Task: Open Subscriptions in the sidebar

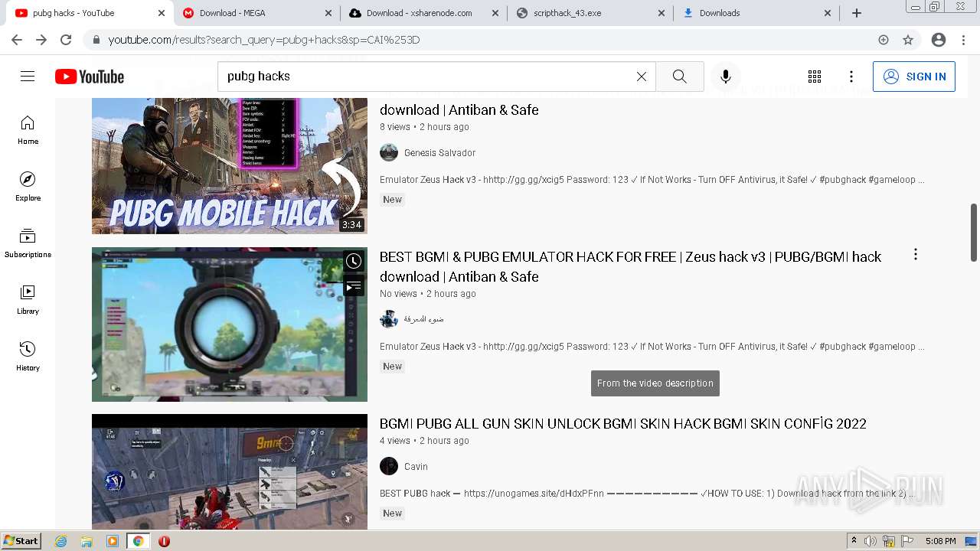Action: coord(28,243)
